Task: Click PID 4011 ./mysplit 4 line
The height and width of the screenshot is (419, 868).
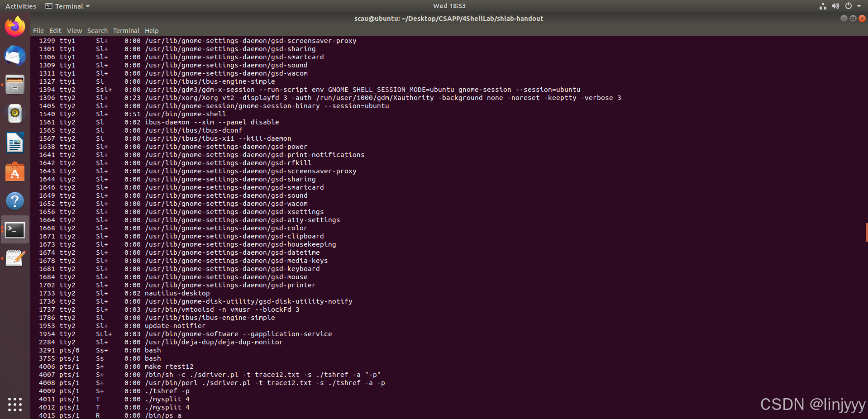Action: click(x=114, y=399)
